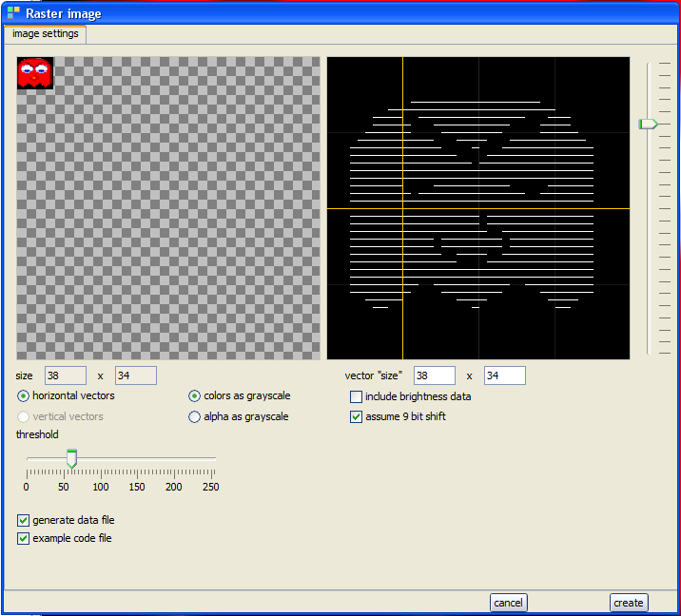Click the threshold slider handle
Image resolution: width=681 pixels, height=616 pixels.
(71, 460)
